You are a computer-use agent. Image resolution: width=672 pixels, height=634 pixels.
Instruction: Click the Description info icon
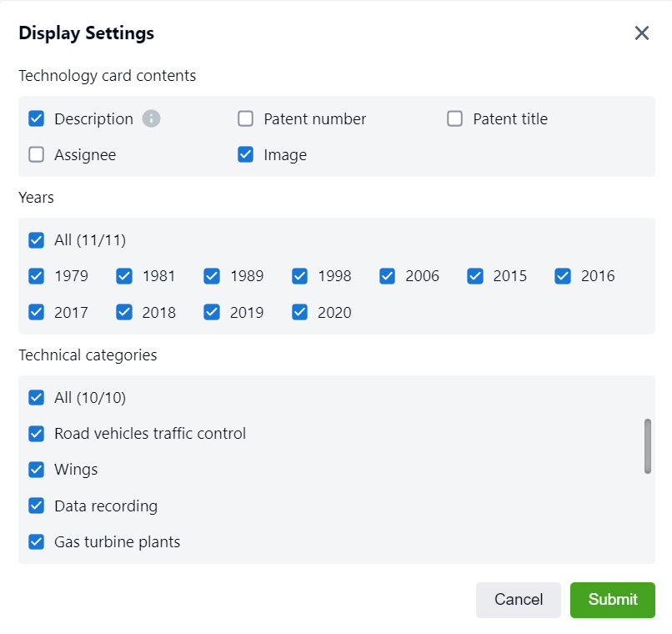tap(151, 118)
